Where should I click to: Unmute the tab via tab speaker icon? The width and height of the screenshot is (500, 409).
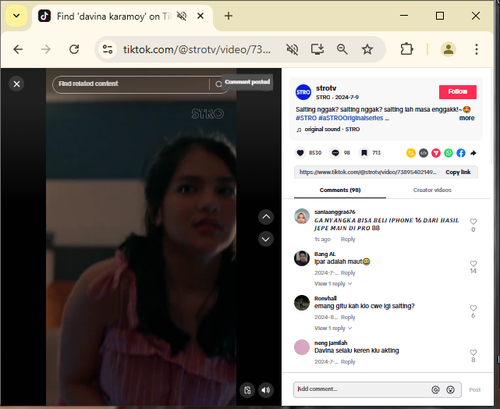[182, 16]
